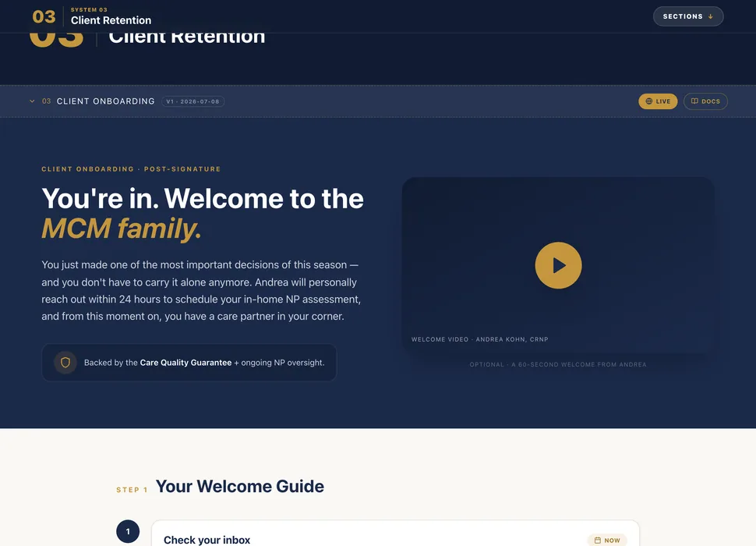756x546 pixels.
Task: Open the Docs button
Action: coord(705,101)
